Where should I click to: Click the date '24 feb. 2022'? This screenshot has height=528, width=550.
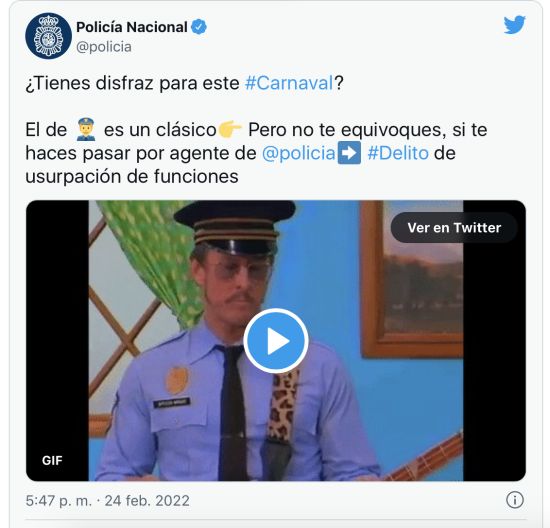[147, 501]
